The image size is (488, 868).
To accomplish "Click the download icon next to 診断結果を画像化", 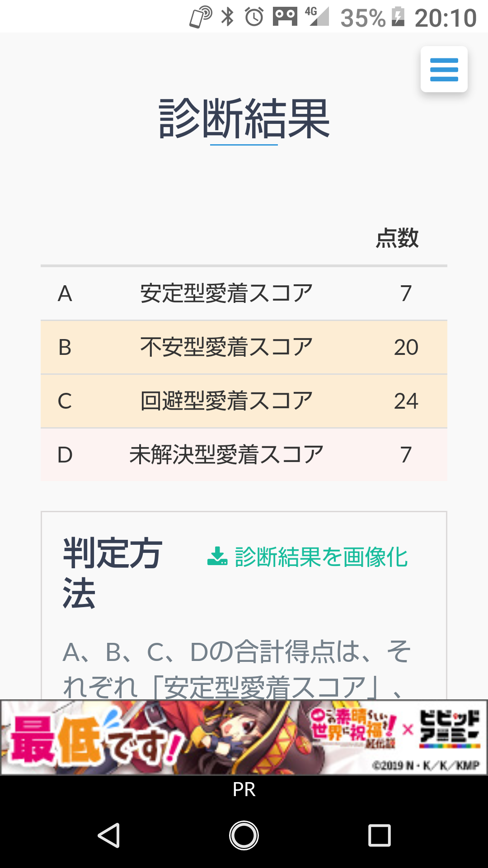I will pyautogui.click(x=218, y=557).
